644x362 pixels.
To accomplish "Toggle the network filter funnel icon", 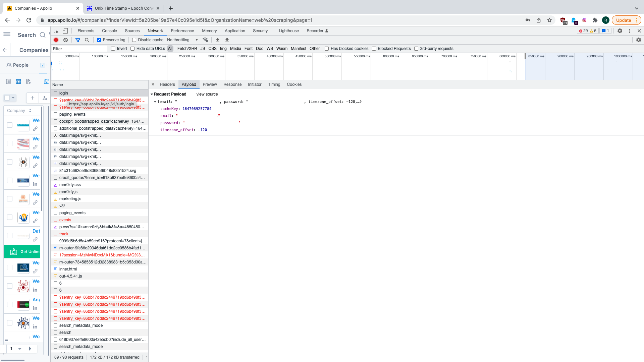I will (78, 40).
